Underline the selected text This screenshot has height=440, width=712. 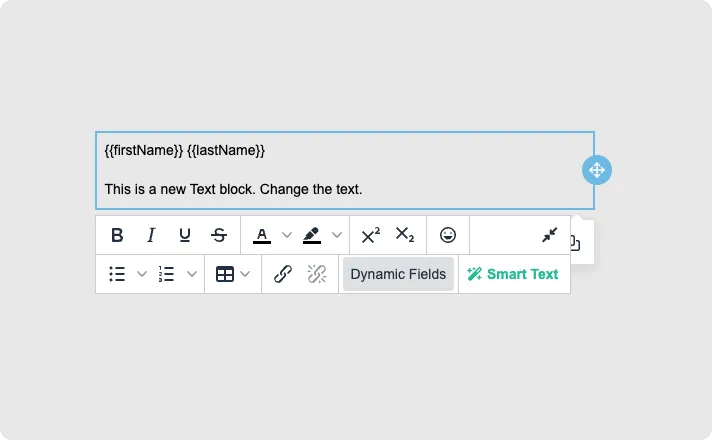(x=184, y=235)
